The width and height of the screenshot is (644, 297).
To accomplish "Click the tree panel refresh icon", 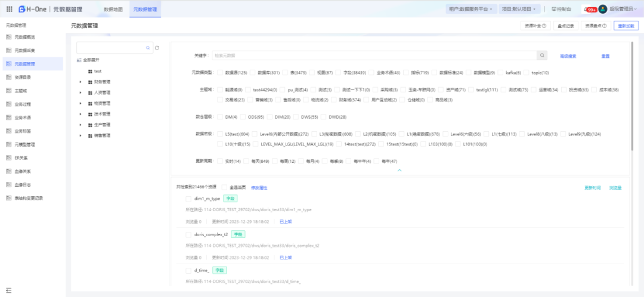I will pyautogui.click(x=157, y=48).
